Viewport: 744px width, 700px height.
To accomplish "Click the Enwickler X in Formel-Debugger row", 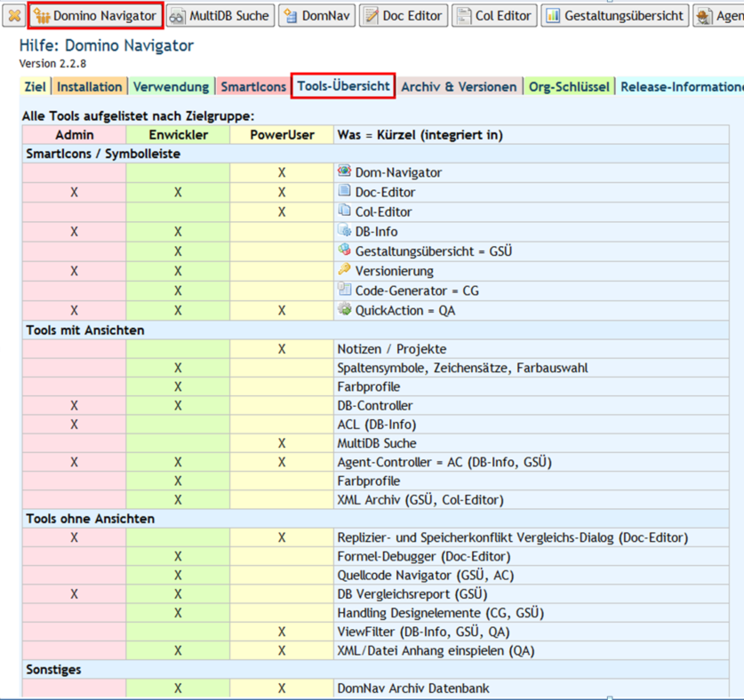I will [x=178, y=556].
